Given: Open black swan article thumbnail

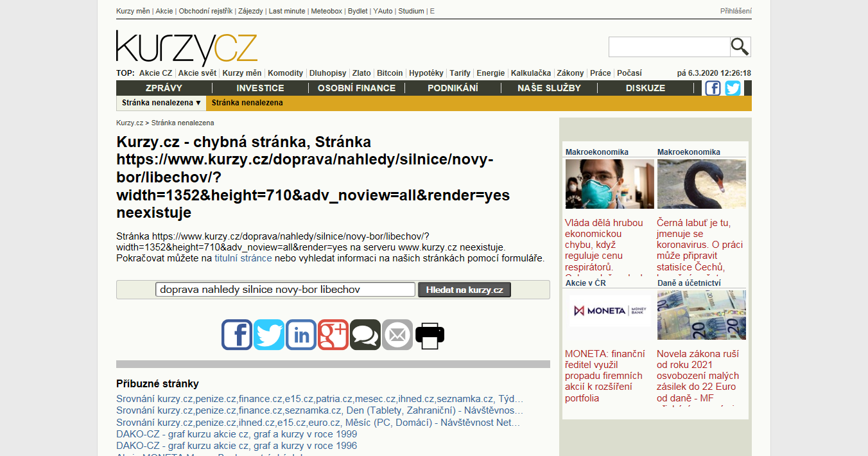Looking at the screenshot, I should pos(702,184).
